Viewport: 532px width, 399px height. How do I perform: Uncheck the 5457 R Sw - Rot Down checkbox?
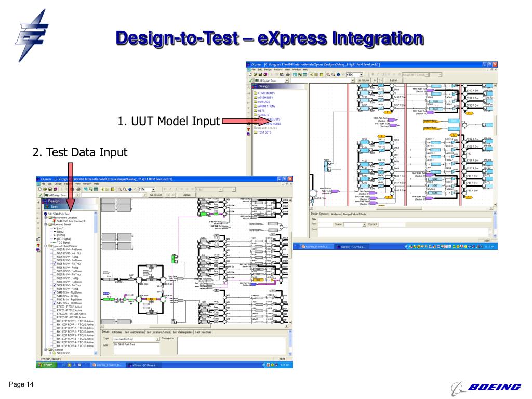tap(55, 303)
